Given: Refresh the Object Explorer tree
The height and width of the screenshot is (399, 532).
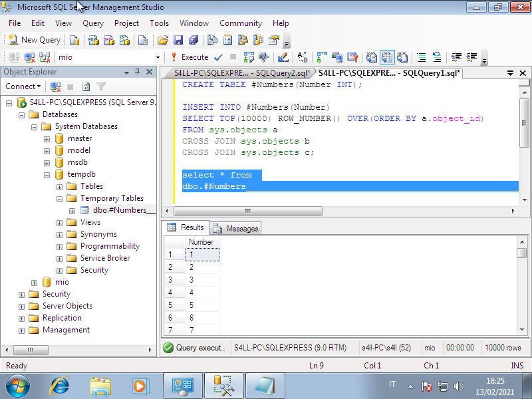Looking at the screenshot, I should pyautogui.click(x=86, y=87).
